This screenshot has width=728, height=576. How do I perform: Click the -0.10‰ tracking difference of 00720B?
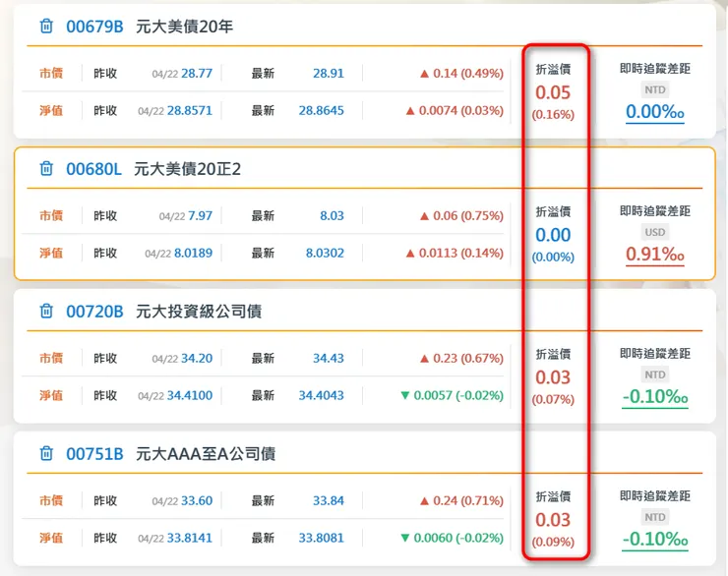654,396
